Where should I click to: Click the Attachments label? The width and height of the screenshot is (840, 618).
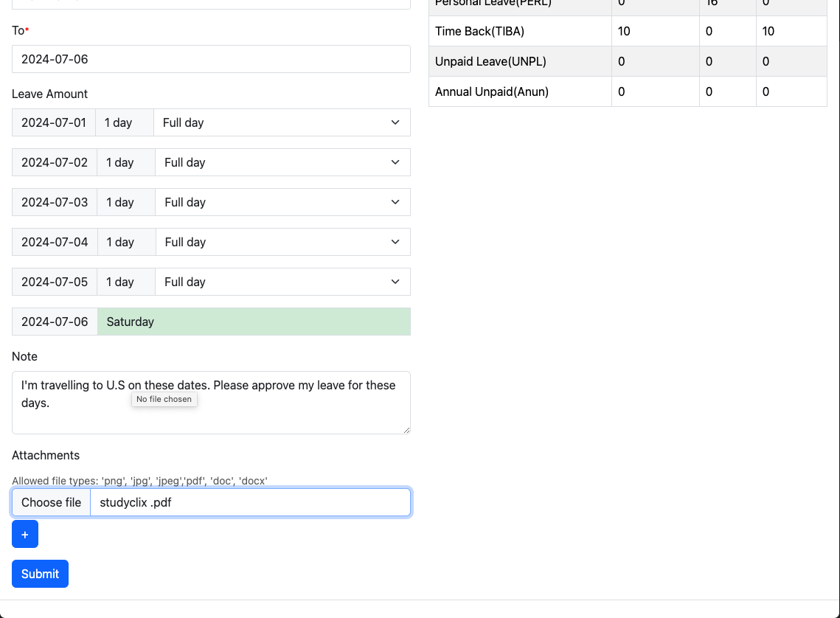pyautogui.click(x=46, y=455)
